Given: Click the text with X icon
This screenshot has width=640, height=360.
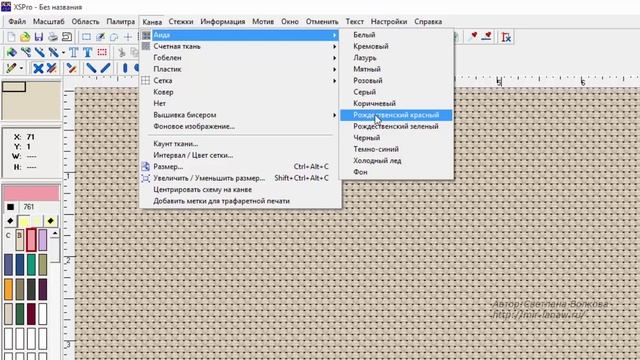Looking at the screenshot, I should pos(506,37).
